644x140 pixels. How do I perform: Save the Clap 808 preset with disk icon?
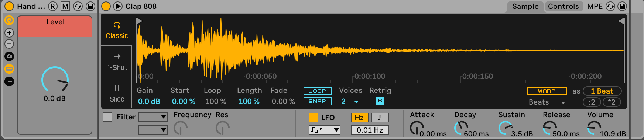(622, 6)
